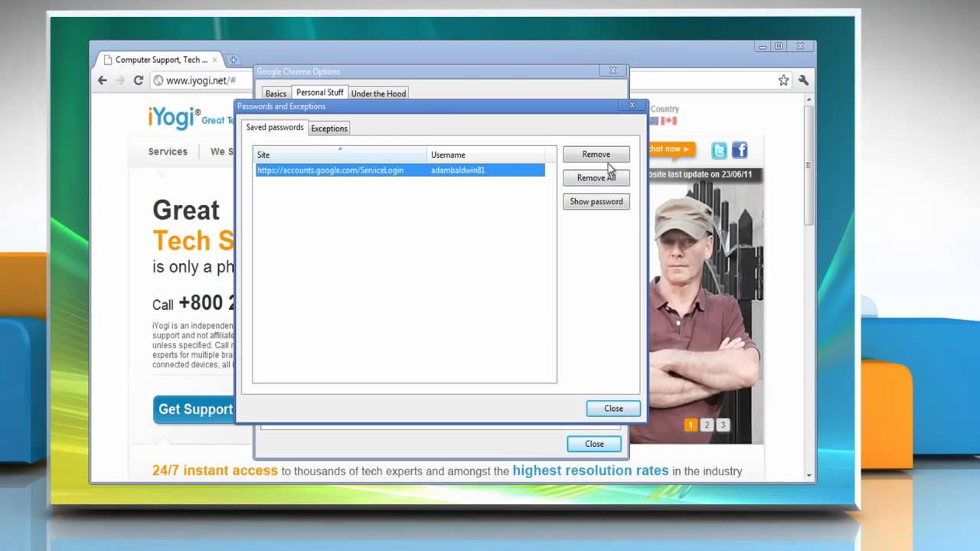Click the browser Back arrow
The image size is (980, 551).
point(103,80)
